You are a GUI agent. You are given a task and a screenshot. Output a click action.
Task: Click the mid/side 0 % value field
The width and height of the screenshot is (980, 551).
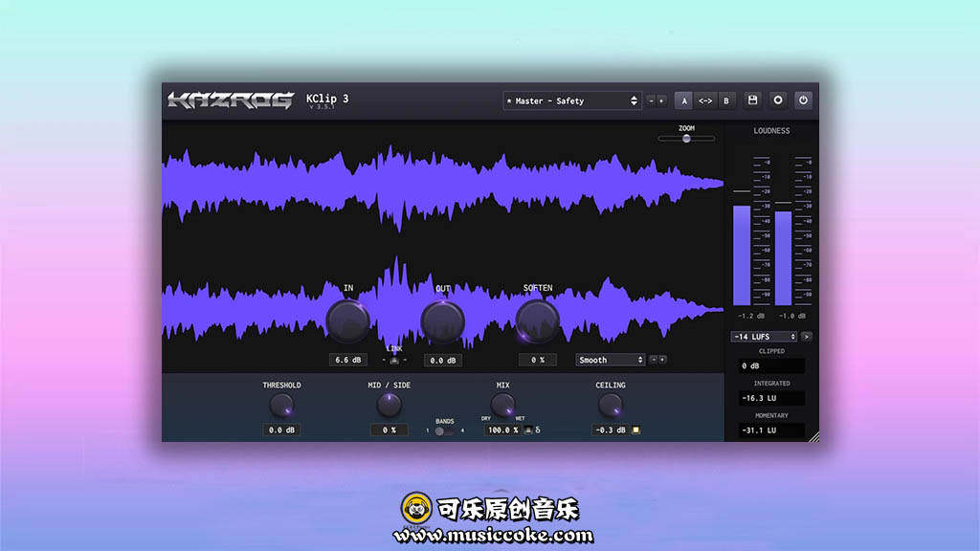389,430
